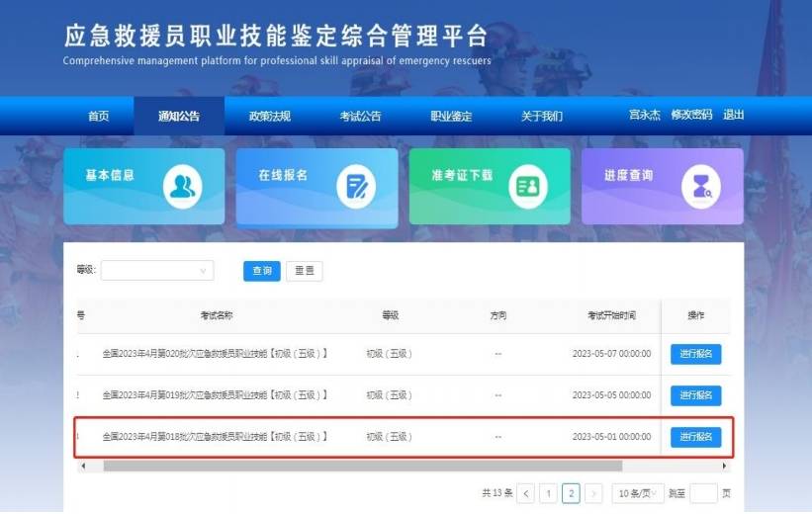The image size is (812, 514).
Task: Click the scrollbar's left arrow
Action: tap(82, 466)
